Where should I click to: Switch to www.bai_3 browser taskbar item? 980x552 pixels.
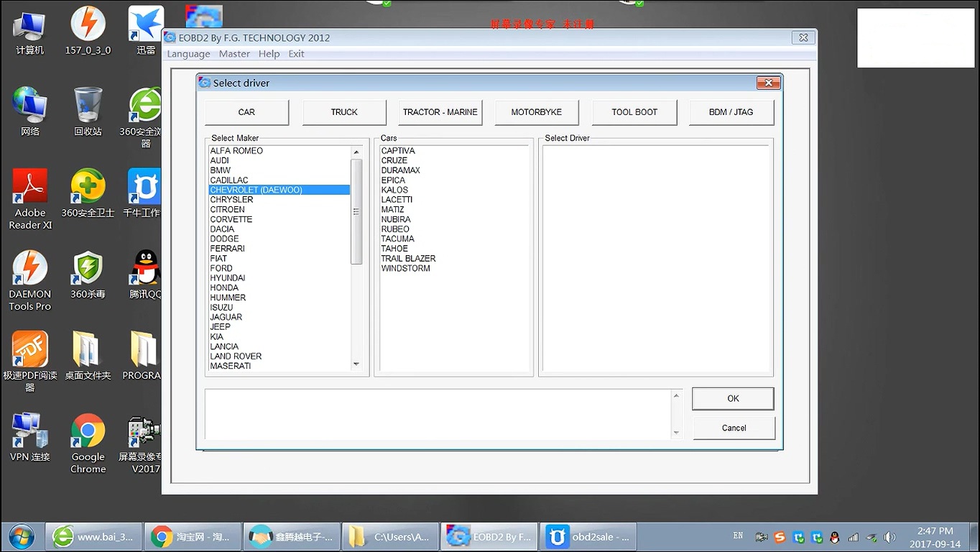93,537
